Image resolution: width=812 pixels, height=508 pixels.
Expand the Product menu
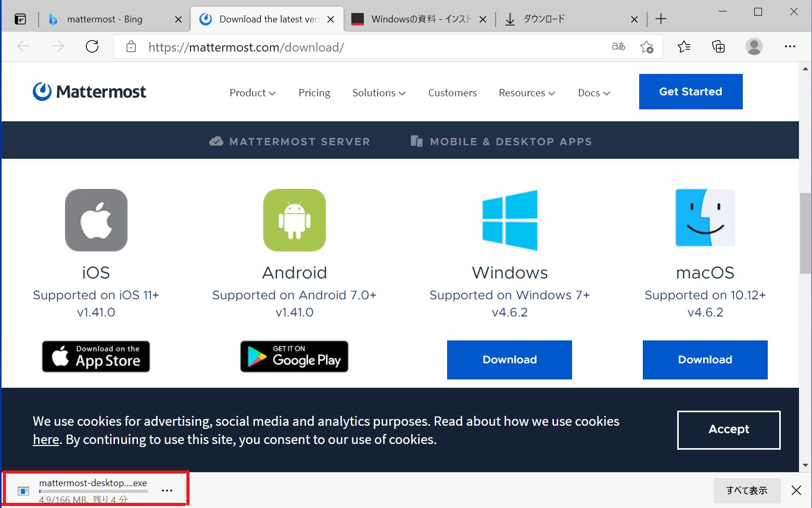[x=252, y=93]
